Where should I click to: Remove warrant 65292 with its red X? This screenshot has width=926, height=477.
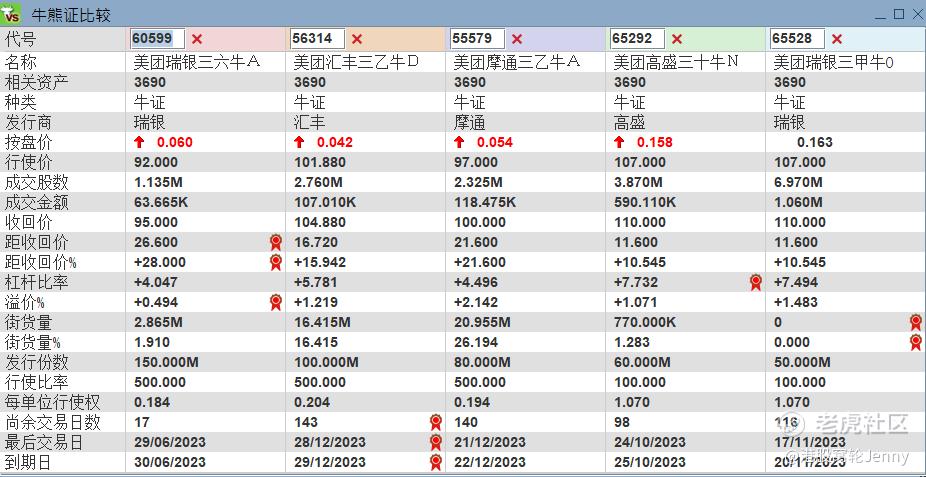coord(677,39)
